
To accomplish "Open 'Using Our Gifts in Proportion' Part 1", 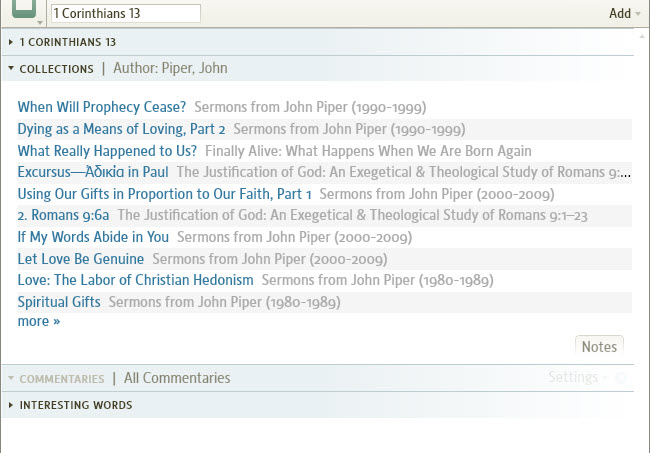I will (164, 194).
